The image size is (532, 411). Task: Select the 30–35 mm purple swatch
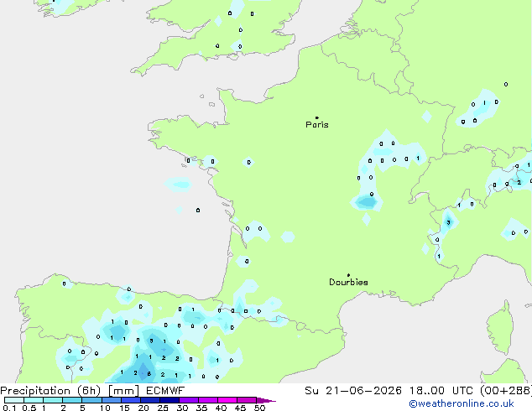tap(188, 400)
